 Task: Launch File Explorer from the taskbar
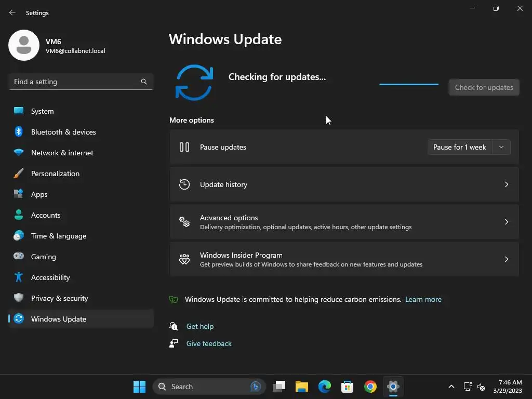click(302, 387)
